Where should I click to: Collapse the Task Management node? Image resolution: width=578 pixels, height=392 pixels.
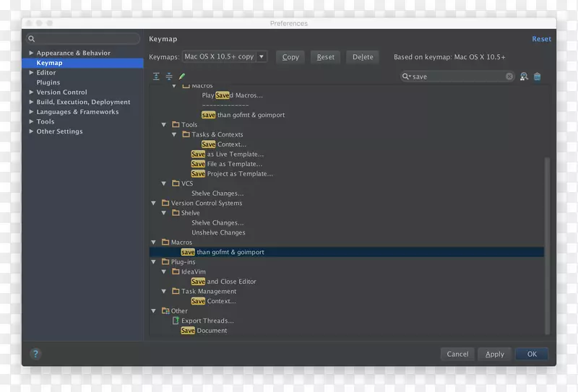coord(164,291)
